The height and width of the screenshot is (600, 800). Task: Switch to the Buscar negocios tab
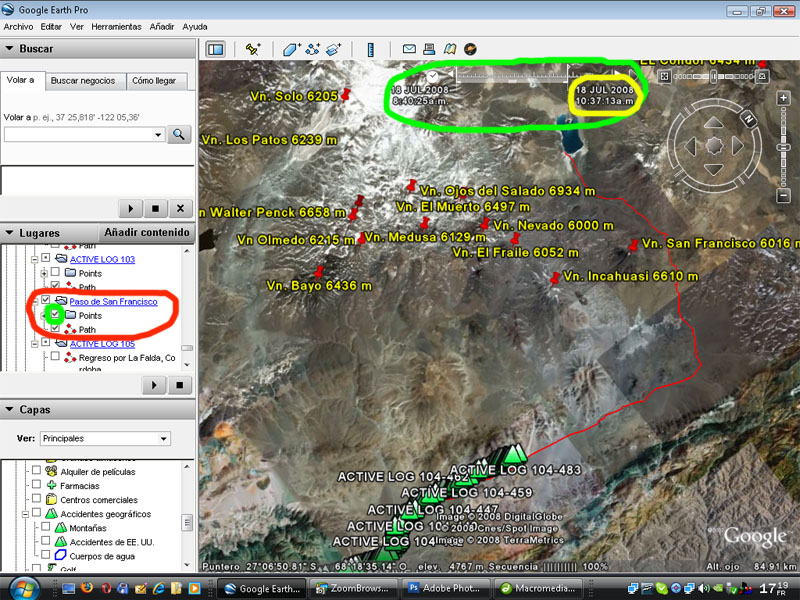[x=83, y=81]
